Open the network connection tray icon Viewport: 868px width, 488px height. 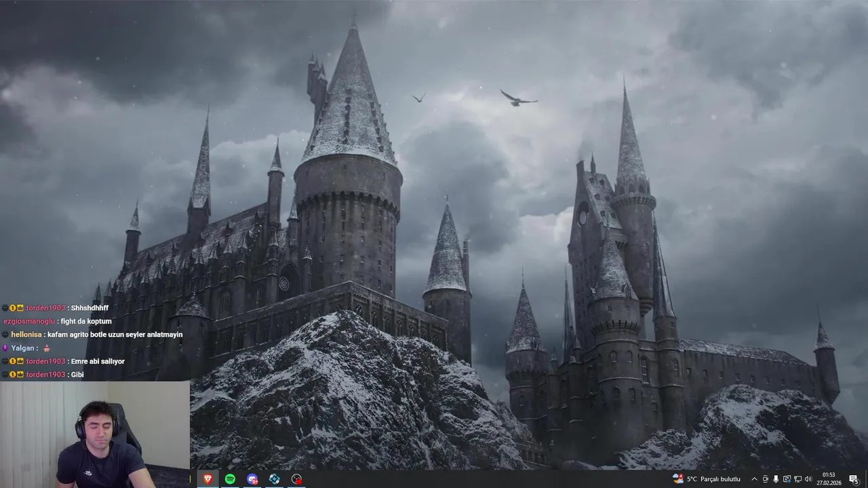tap(797, 479)
